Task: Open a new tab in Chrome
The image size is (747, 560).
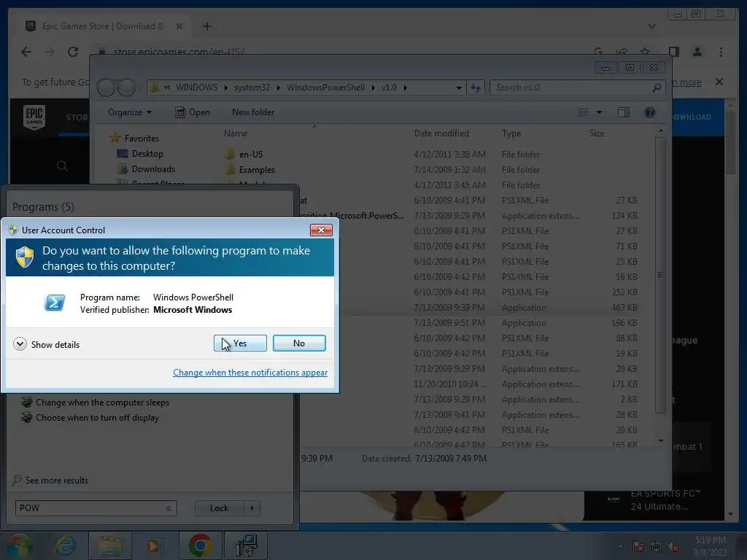Action: (206, 26)
